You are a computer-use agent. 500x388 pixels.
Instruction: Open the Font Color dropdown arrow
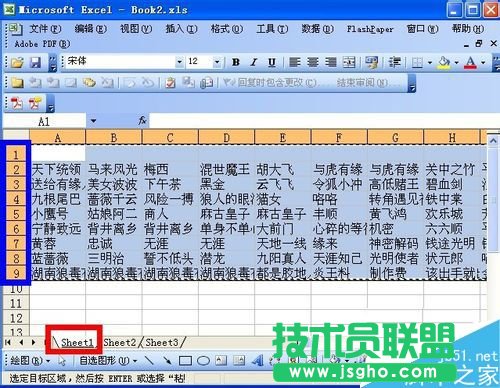(483, 62)
